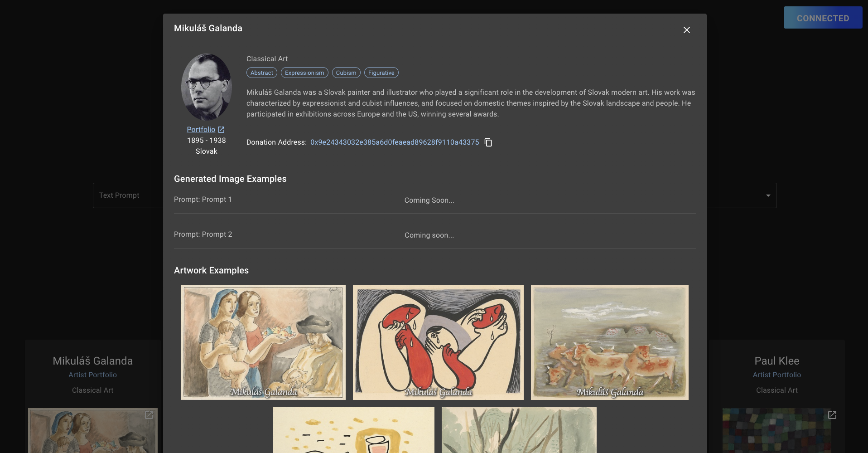Click the Paul Klee mosaic artwork thumbnail
868x453 pixels.
coord(777,431)
